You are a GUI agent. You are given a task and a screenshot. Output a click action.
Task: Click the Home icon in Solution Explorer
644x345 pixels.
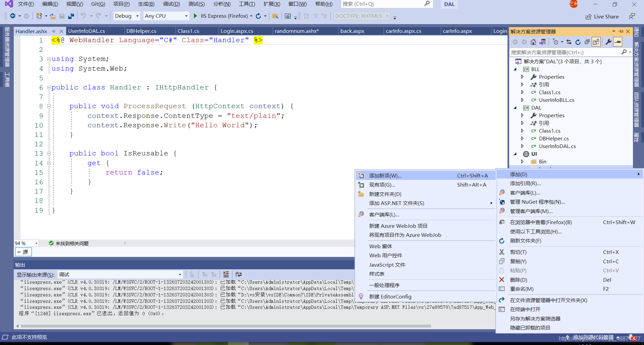click(533, 42)
